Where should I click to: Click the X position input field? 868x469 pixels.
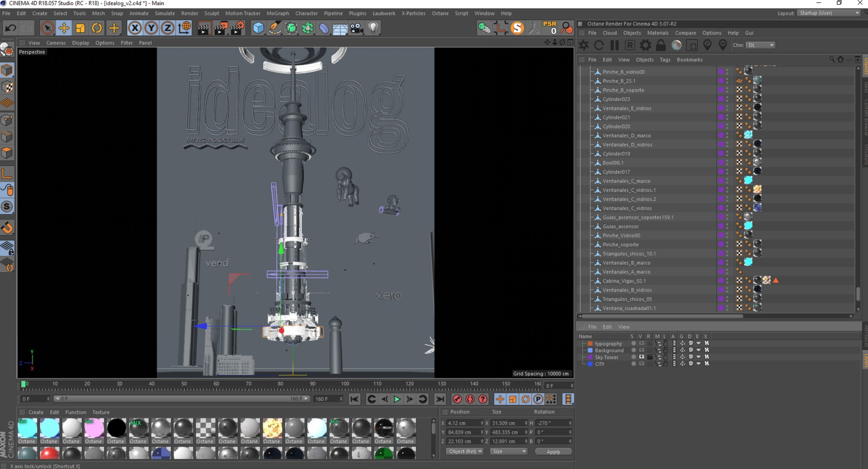click(x=463, y=423)
